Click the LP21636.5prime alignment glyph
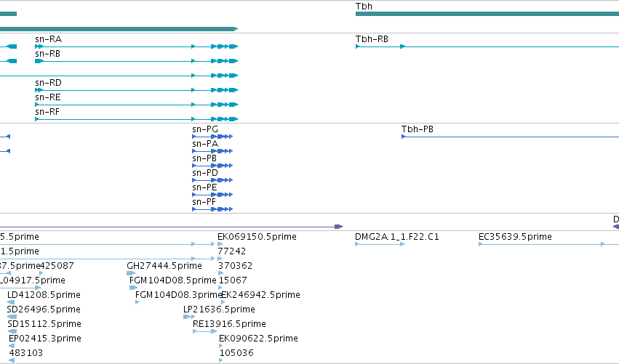This screenshot has width=619, height=364. 189,317
